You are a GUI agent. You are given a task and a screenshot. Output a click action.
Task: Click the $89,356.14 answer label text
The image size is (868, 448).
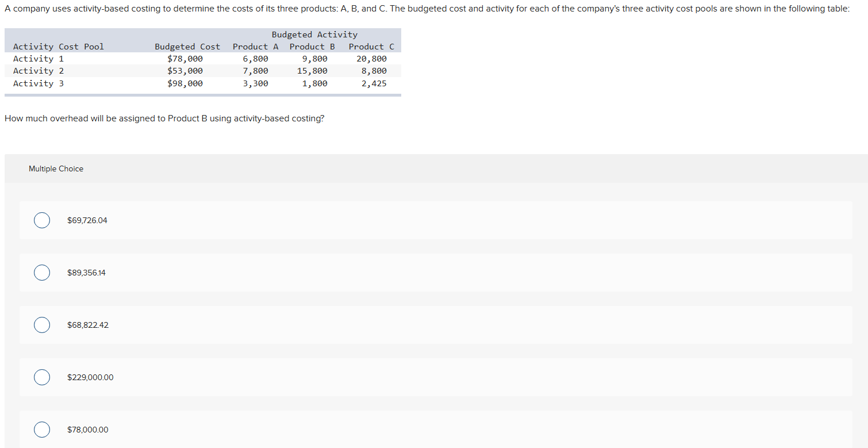coord(86,273)
